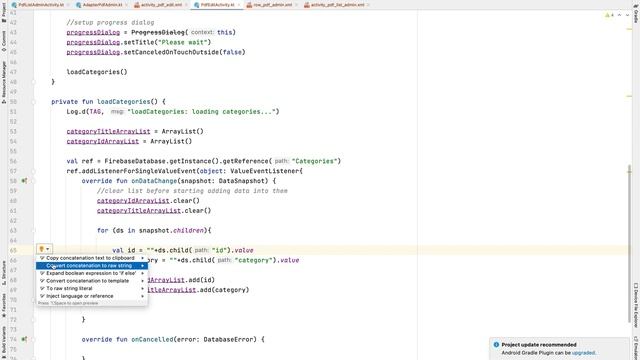Collapse the onCancelled fold marker on line 74
Image resolution: width=640 pixels, height=360 pixels.
tap(34, 339)
